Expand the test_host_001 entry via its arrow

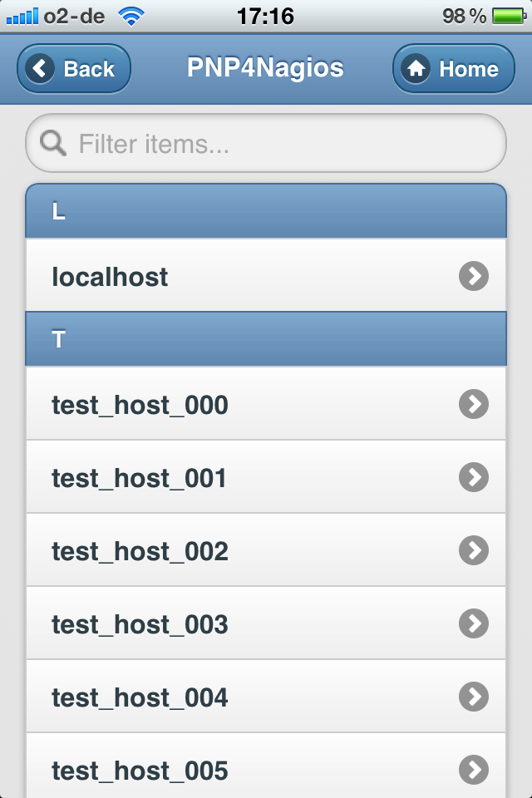(473, 477)
